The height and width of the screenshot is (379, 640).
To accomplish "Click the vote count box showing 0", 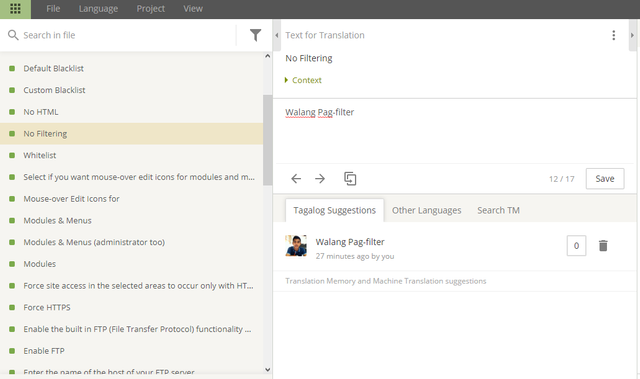I will tap(576, 246).
